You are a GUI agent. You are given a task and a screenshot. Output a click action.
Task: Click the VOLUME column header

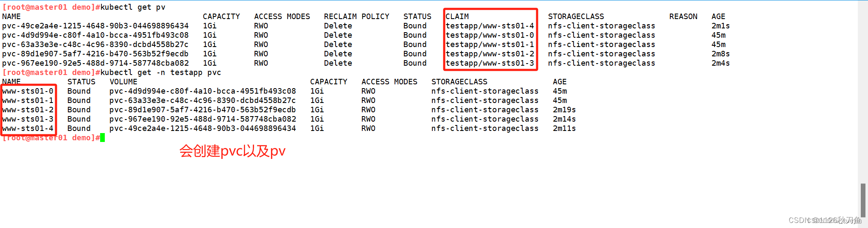tap(123, 82)
